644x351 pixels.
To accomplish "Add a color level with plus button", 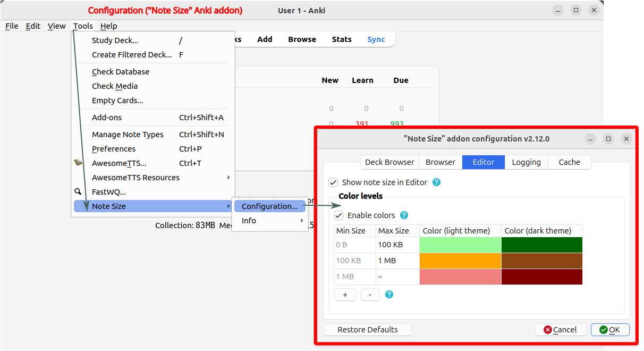I will (345, 295).
